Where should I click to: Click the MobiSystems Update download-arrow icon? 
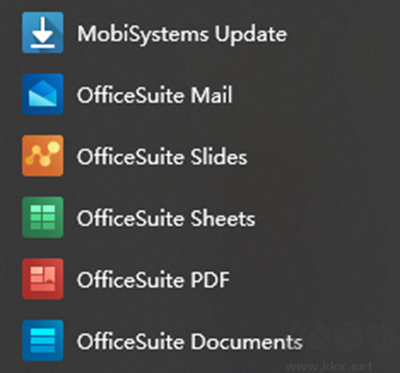43,33
